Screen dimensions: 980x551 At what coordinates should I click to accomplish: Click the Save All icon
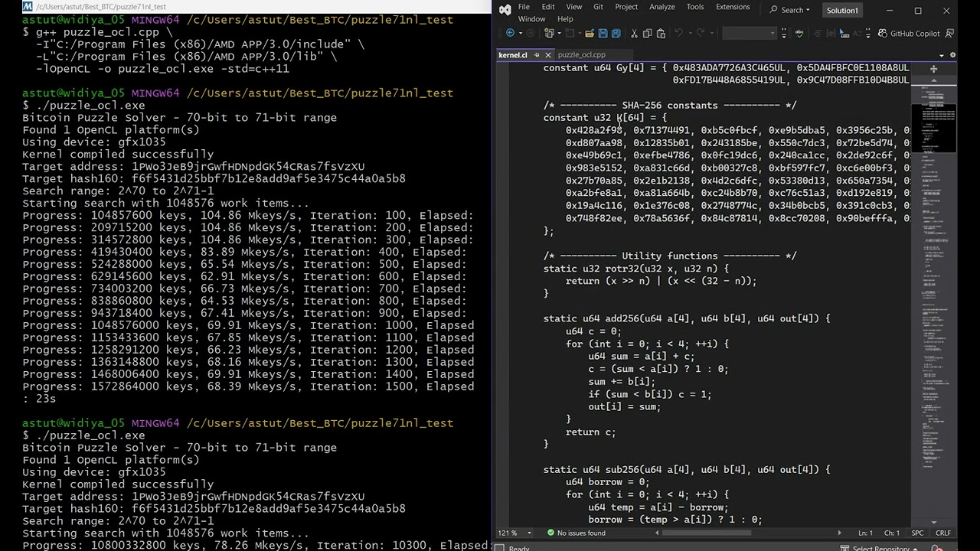(x=616, y=33)
